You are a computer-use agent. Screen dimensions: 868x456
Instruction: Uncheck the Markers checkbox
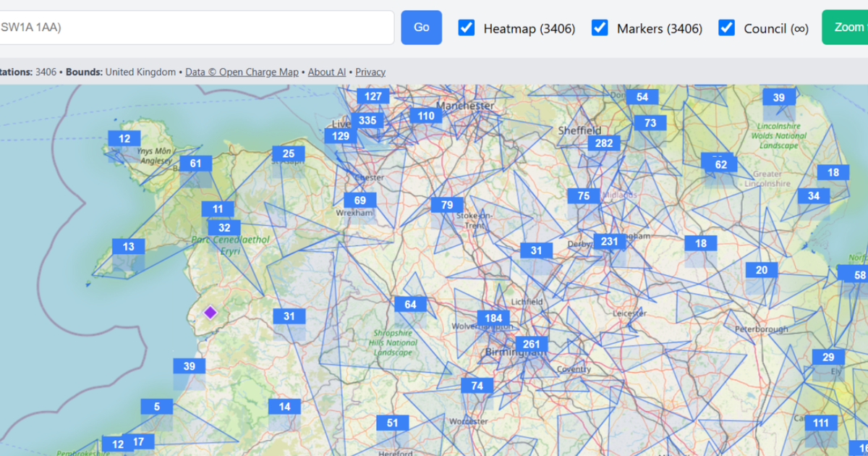(x=600, y=28)
